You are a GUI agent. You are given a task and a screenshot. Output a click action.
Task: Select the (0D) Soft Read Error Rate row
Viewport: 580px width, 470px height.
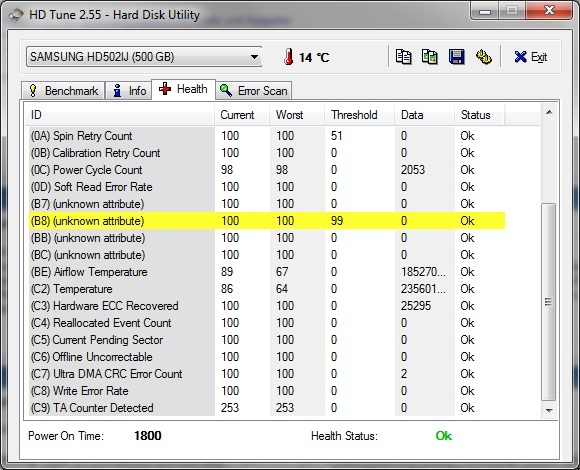[x=266, y=187]
